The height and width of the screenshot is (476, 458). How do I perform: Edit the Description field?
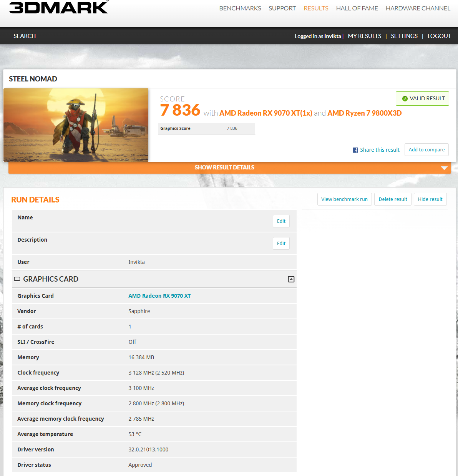(281, 243)
